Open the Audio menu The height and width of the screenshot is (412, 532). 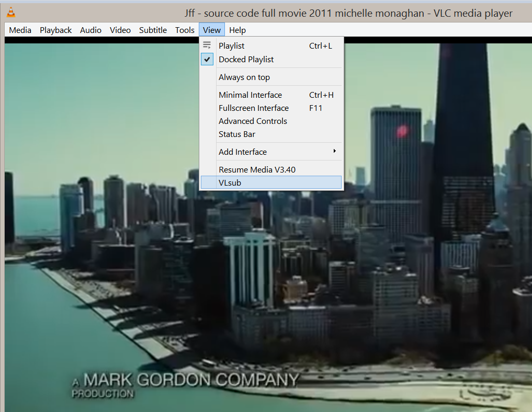click(x=90, y=30)
